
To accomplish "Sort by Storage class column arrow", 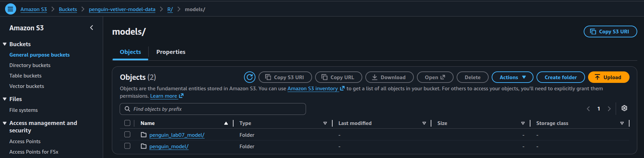I will [x=622, y=123].
